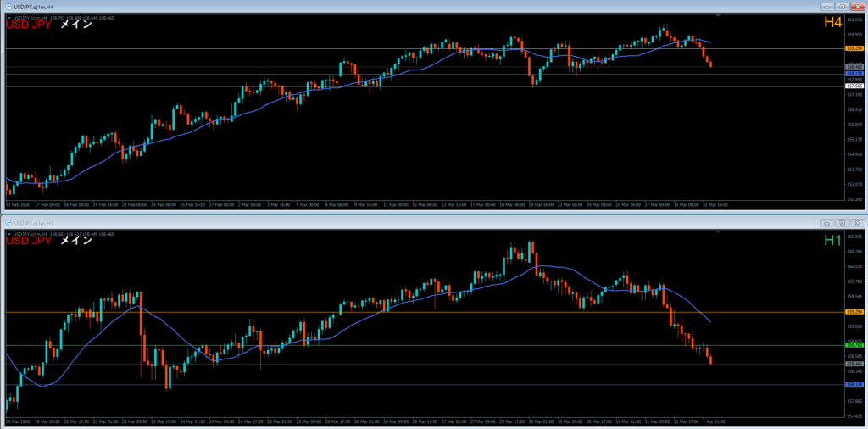Click the H1 chart window document icon
Viewport: 868px width, 429px height.
7,222
